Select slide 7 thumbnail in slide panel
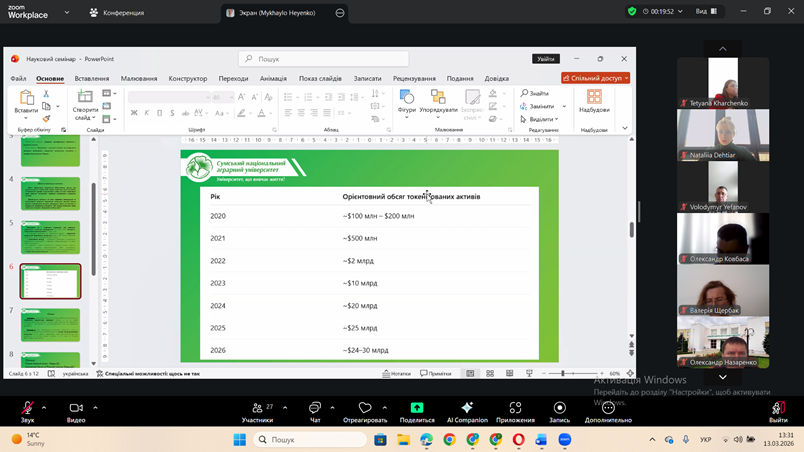 coord(50,324)
